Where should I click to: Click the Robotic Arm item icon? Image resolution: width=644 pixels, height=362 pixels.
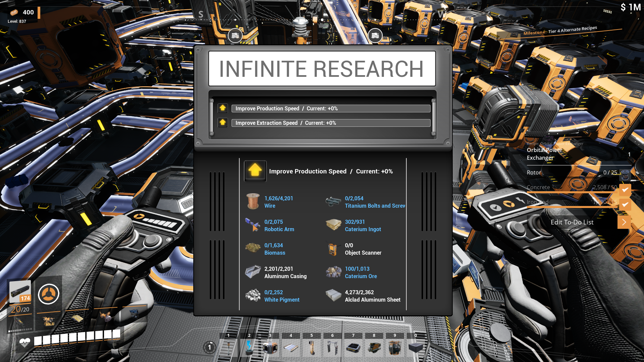click(x=253, y=225)
